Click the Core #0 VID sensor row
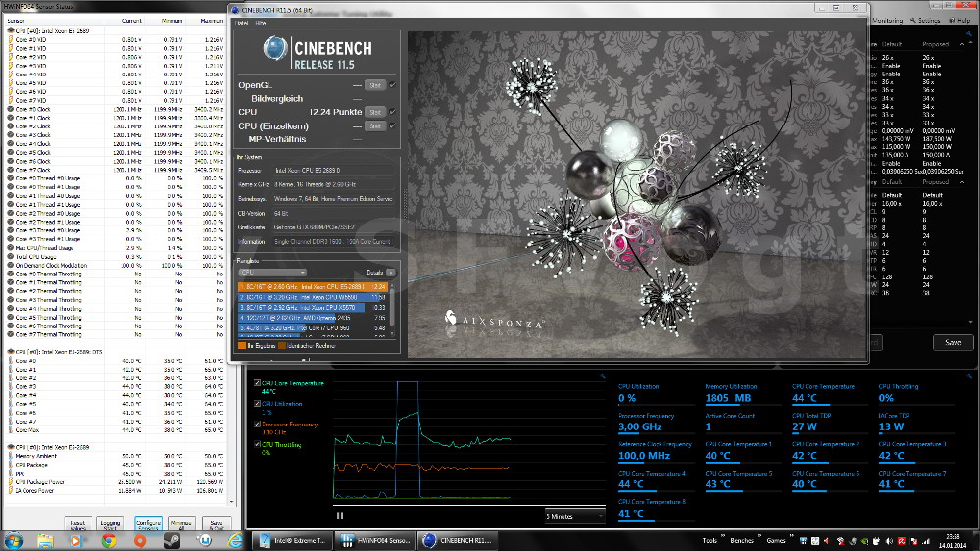Screen dimensions: 980x551 (x=116, y=39)
